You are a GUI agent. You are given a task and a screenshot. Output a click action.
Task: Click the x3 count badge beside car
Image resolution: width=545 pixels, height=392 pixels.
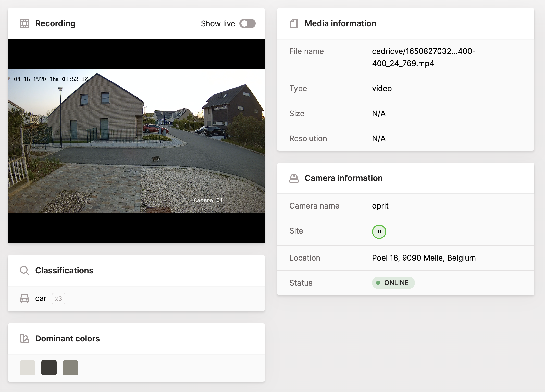[58, 298]
